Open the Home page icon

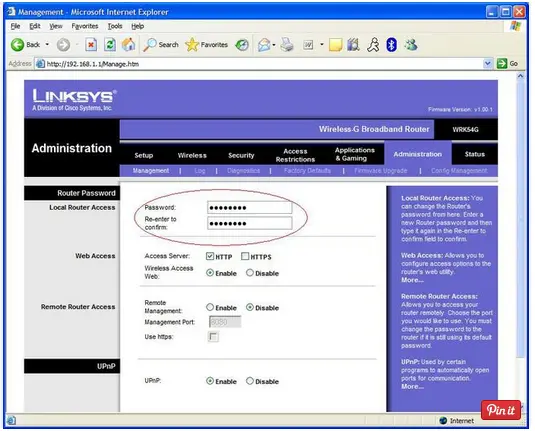(129, 45)
